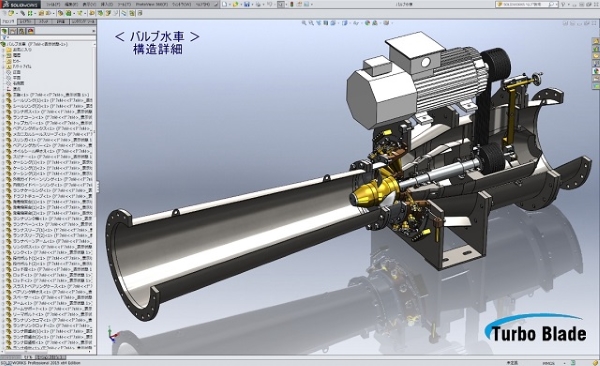Screen dimensions: 600x366
Task: Click the tree filter funnel icon
Action: click(3, 38)
